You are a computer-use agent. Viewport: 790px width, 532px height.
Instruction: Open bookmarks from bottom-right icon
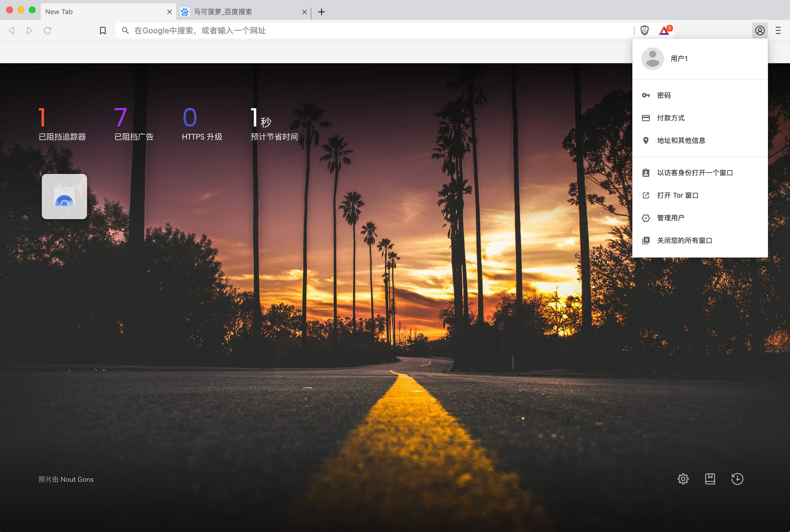point(710,479)
